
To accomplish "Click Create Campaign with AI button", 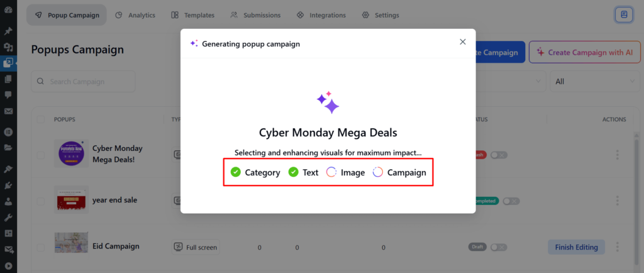I will point(584,53).
